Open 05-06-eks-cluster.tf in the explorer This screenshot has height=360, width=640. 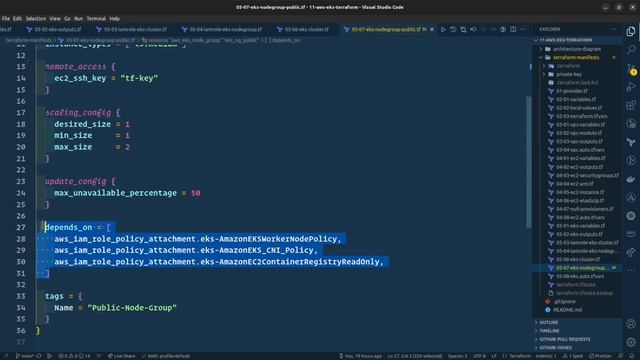tap(578, 260)
